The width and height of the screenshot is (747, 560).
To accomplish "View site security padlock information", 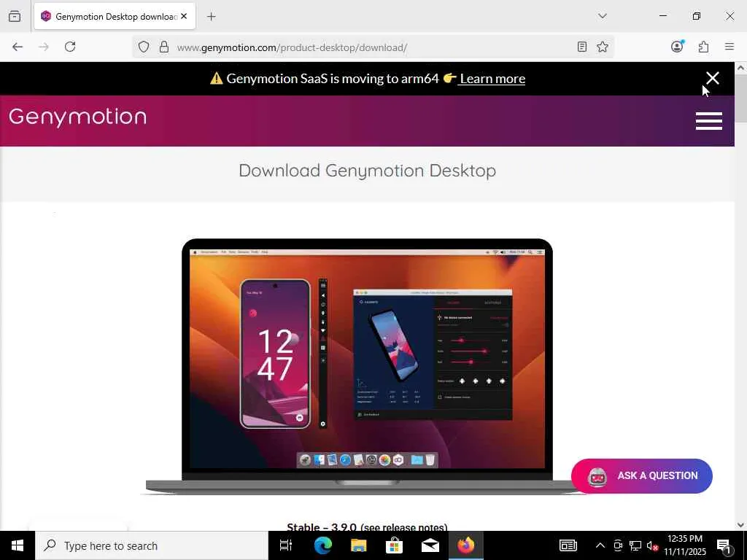I will tap(164, 47).
